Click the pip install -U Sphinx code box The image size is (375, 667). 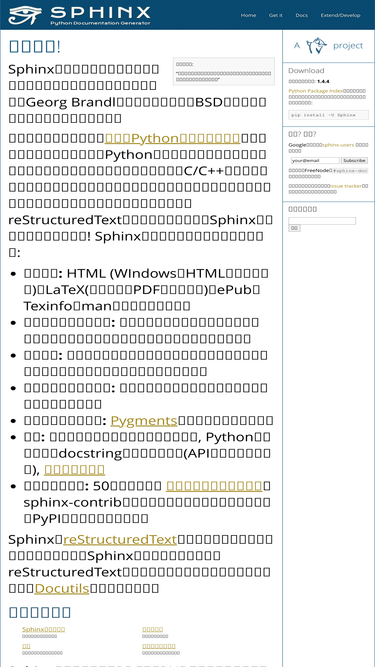pyautogui.click(x=329, y=115)
